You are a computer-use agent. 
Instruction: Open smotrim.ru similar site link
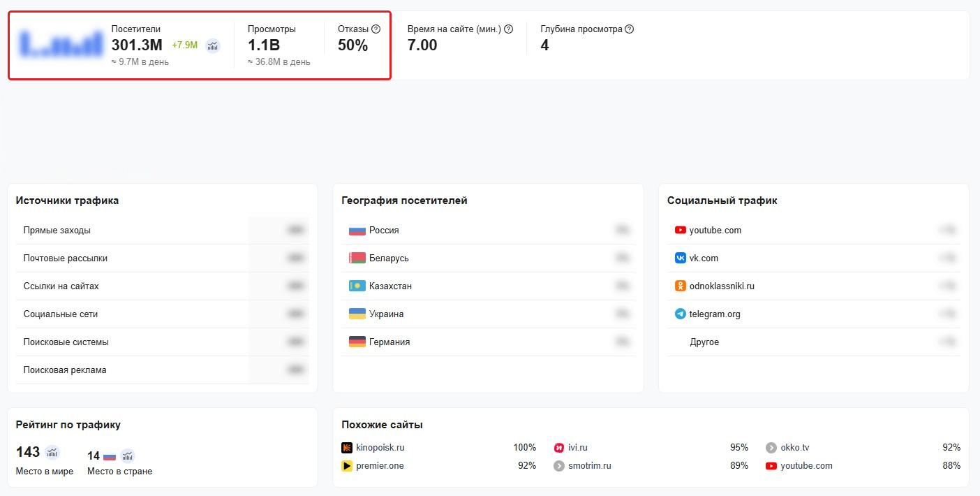590,466
